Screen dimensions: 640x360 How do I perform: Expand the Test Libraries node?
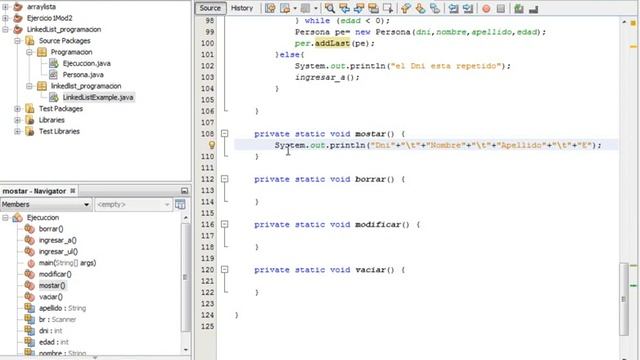tap(17, 131)
